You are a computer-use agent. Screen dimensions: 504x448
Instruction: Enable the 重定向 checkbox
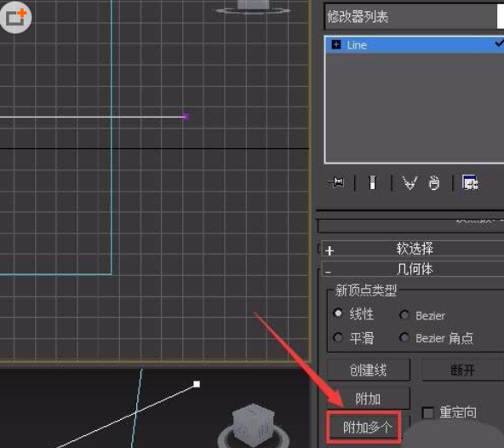[x=428, y=413]
